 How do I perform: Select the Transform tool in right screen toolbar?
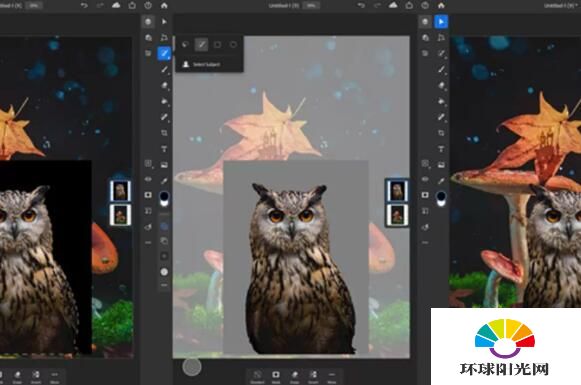[x=441, y=37]
